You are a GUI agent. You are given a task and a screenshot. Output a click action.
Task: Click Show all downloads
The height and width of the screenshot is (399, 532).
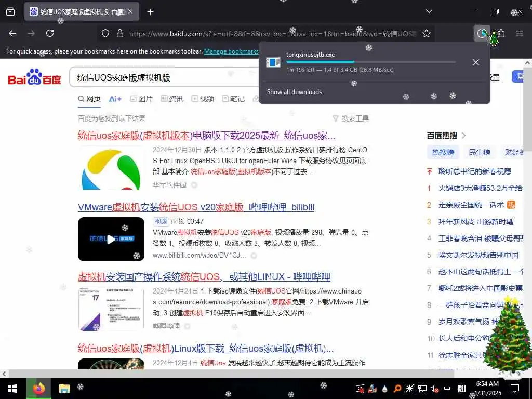(294, 92)
